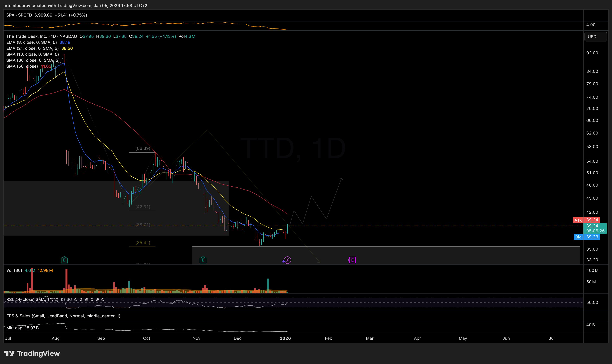
Task: Click the earnings E marker near August
Action: pyautogui.click(x=64, y=260)
